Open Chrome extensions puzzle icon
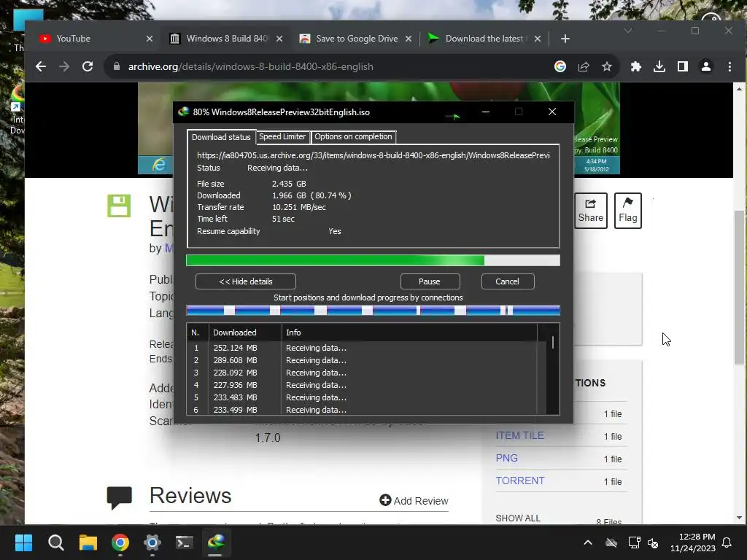747x560 pixels. [636, 66]
